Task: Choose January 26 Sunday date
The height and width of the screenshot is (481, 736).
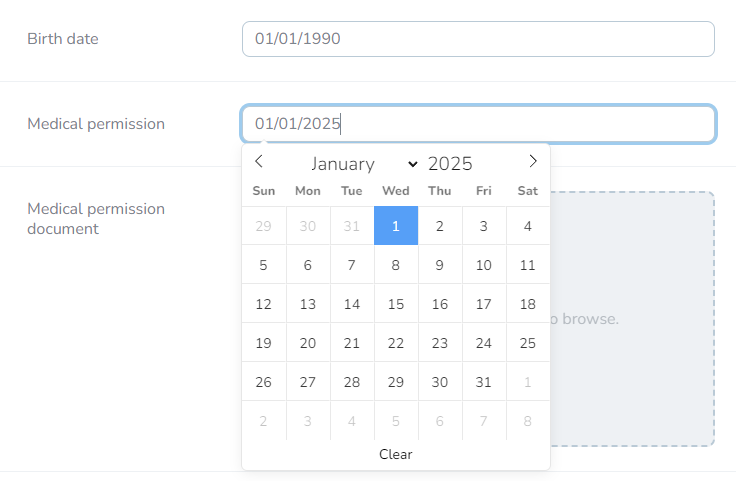Action: (264, 382)
